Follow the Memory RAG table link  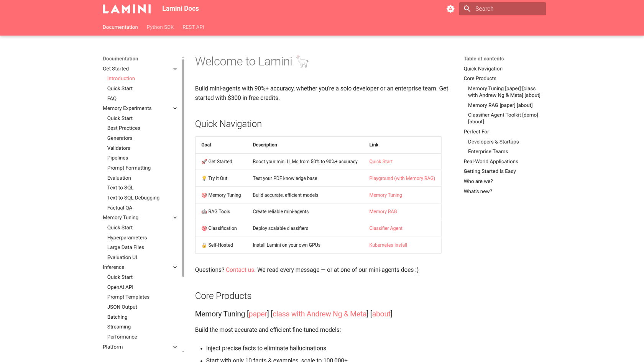click(383, 211)
